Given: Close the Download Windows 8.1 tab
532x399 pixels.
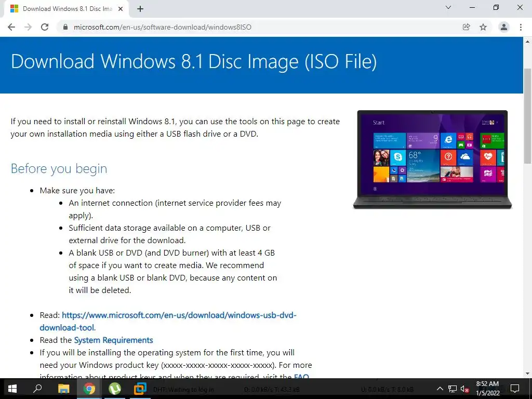Looking at the screenshot, I should (x=121, y=9).
